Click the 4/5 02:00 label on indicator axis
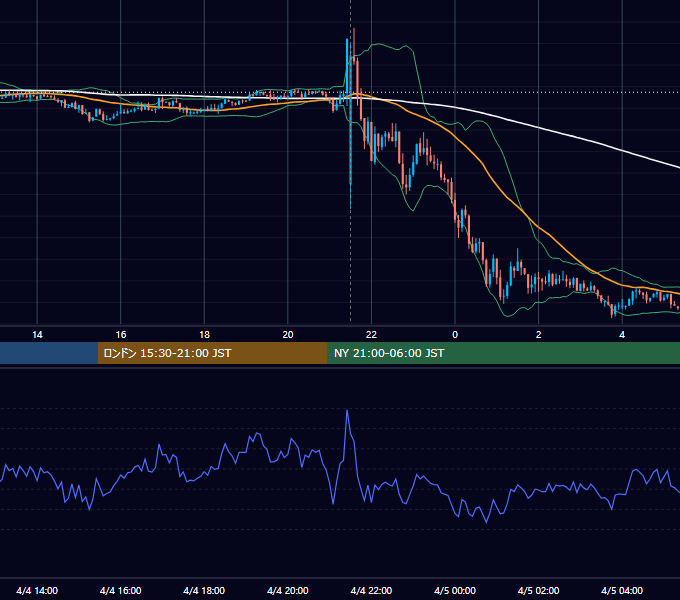Image resolution: width=680 pixels, height=600 pixels. 538,590
